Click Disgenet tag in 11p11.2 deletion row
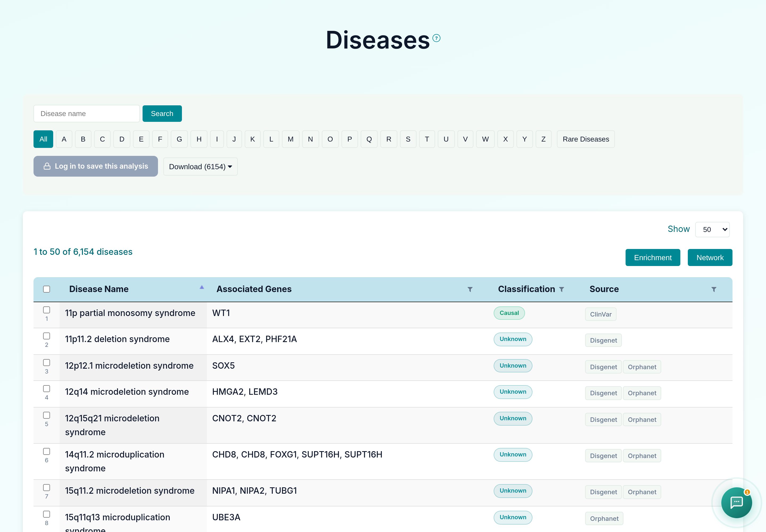Screen dimensions: 766x532 (603, 340)
